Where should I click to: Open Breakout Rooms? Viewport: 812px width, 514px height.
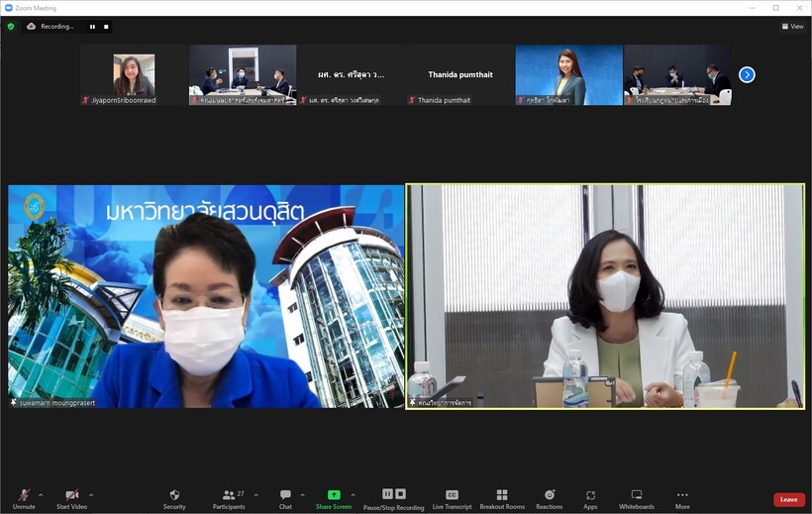(x=502, y=496)
